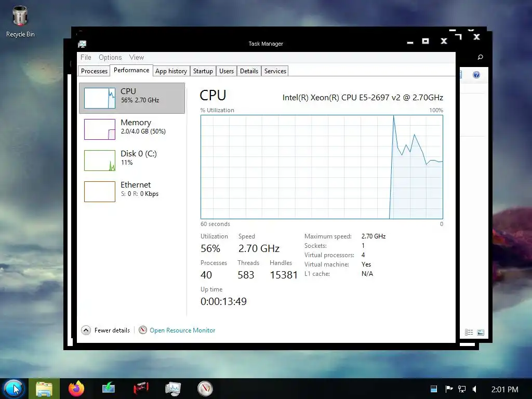Click the 2:01 PM taskbar clock
532x399 pixels.
point(505,390)
